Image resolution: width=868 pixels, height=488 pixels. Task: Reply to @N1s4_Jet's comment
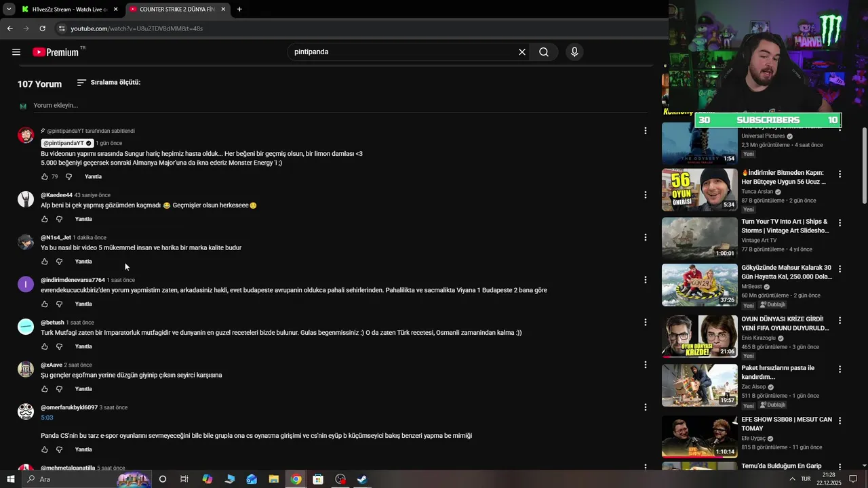point(83,262)
